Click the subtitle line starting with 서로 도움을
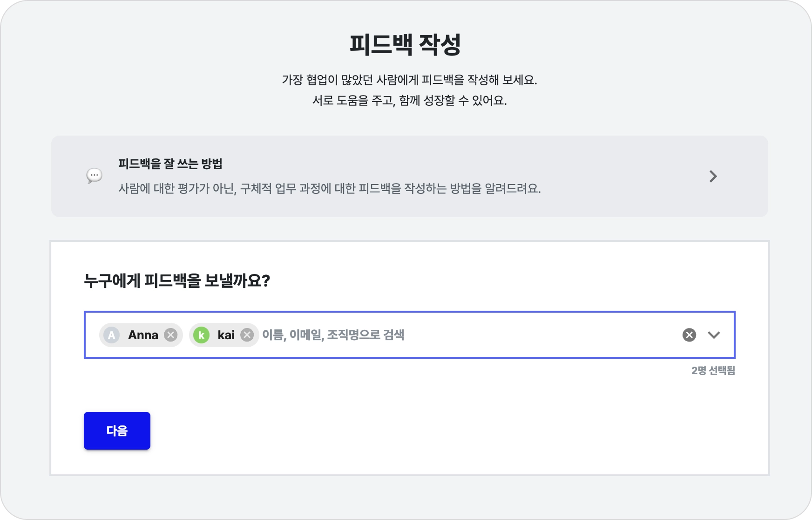812x520 pixels. (409, 100)
